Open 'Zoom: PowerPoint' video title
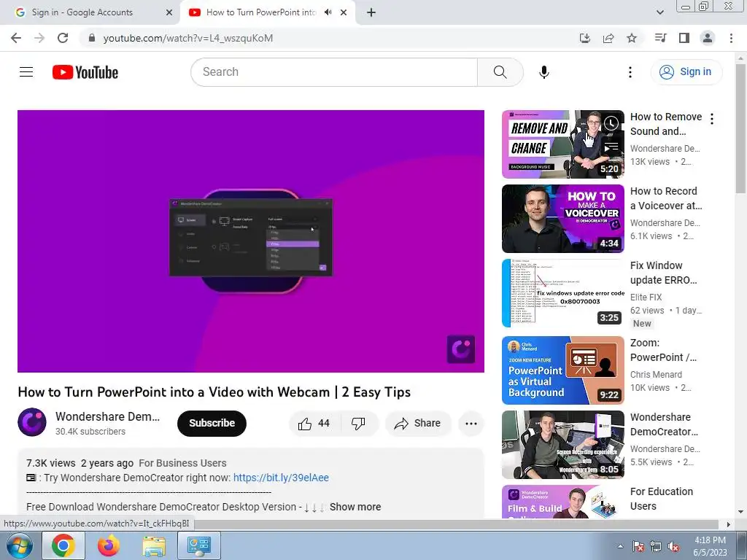 pos(663,350)
